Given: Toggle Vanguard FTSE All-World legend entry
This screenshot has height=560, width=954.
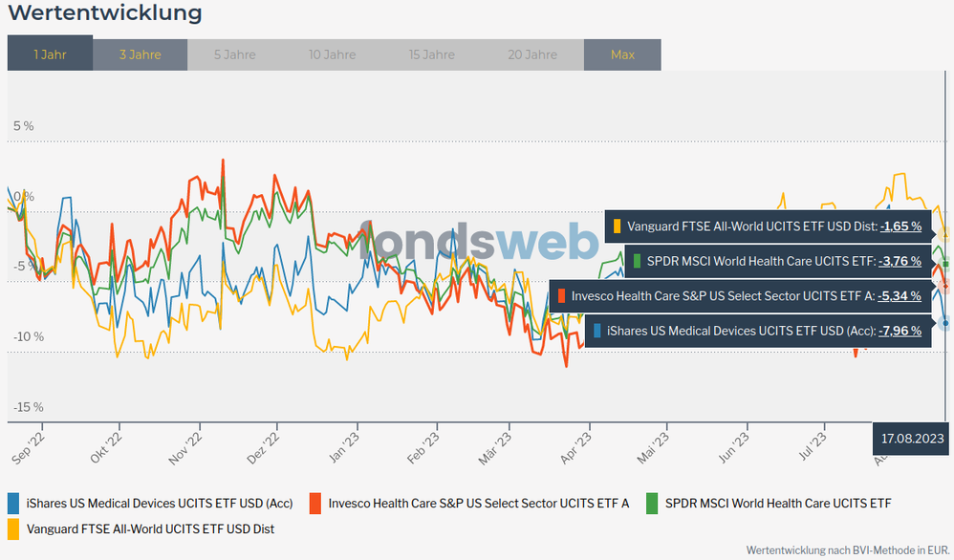Looking at the screenshot, I should point(150,528).
